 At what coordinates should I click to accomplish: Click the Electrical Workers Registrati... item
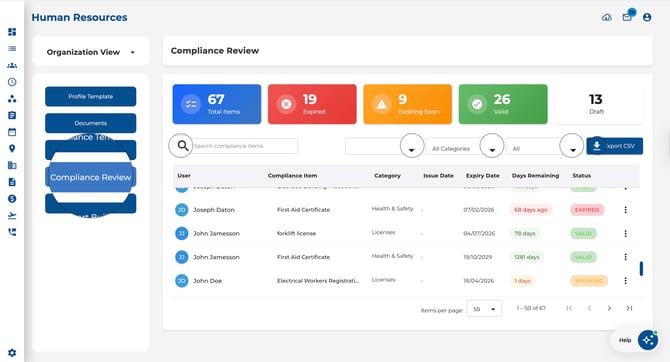coord(317,281)
